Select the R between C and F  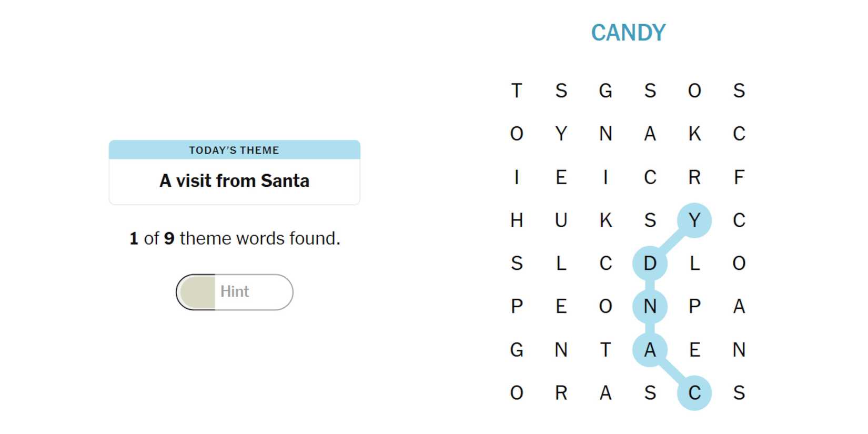(694, 177)
